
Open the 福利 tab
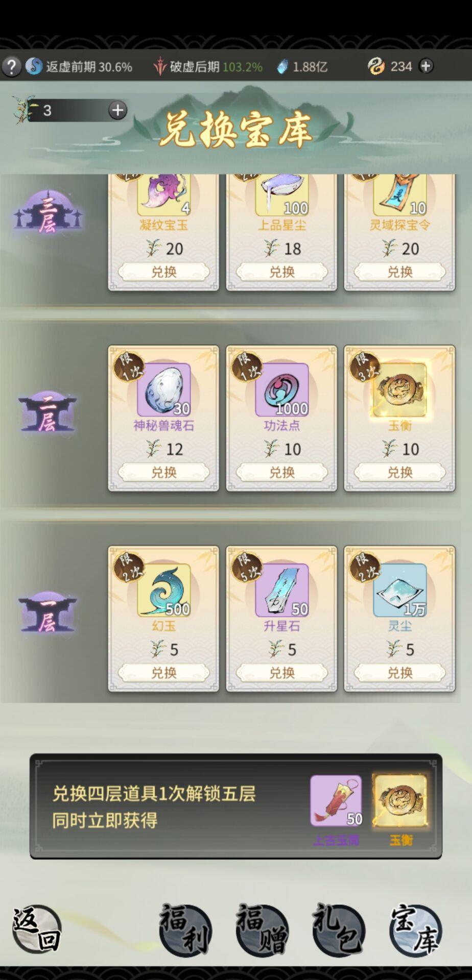click(x=184, y=928)
